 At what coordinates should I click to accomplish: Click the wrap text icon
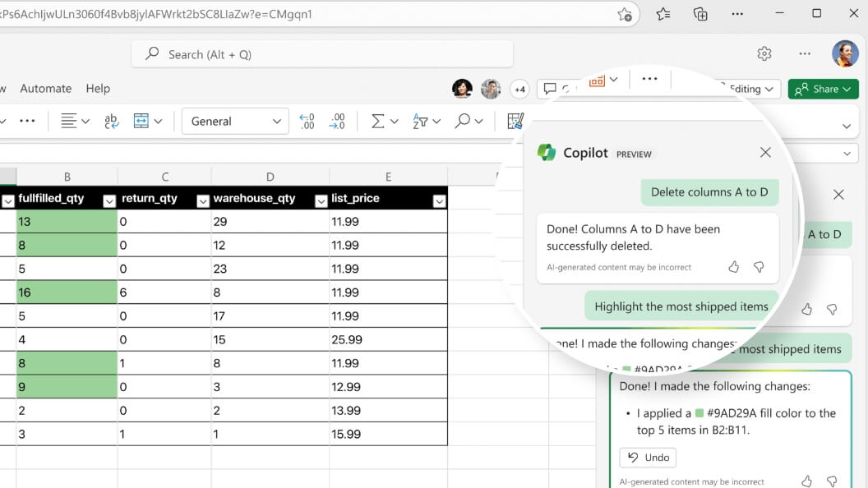112,121
